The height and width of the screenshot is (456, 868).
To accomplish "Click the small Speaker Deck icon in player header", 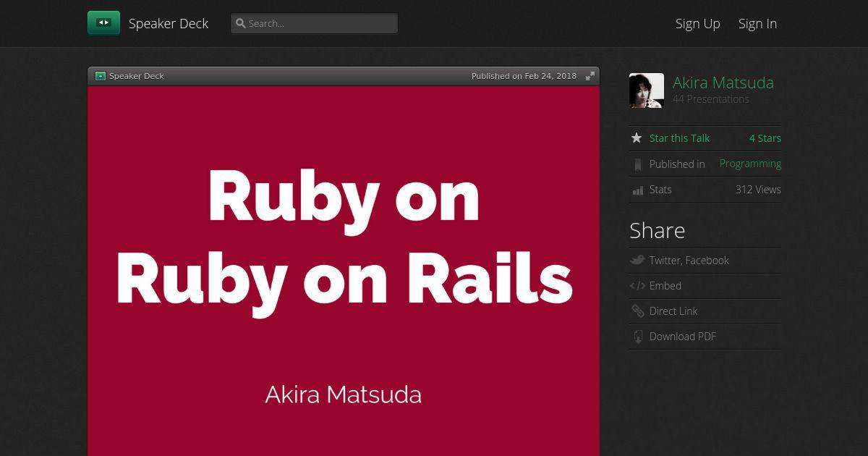I will [101, 76].
